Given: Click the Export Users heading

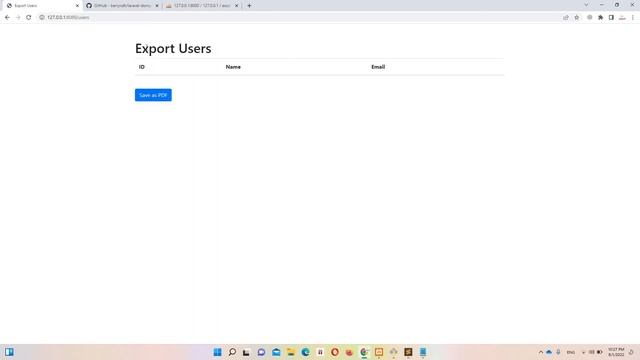Looking at the screenshot, I should point(173,48).
